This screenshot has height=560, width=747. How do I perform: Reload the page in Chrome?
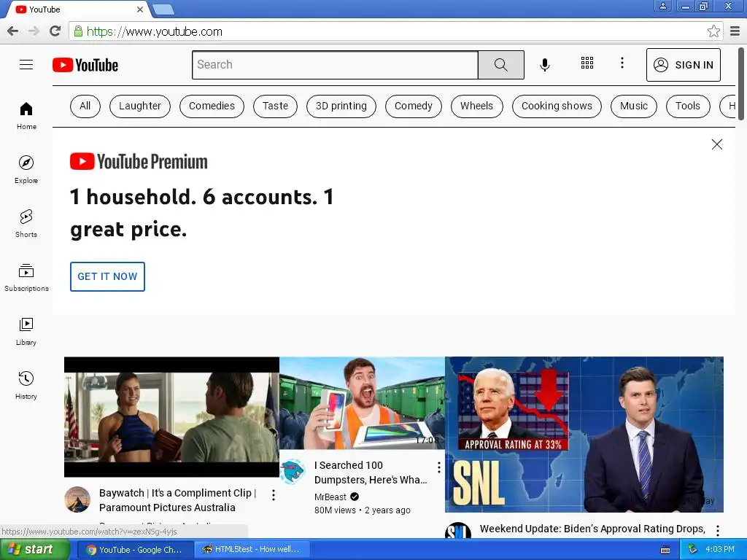pos(55,31)
